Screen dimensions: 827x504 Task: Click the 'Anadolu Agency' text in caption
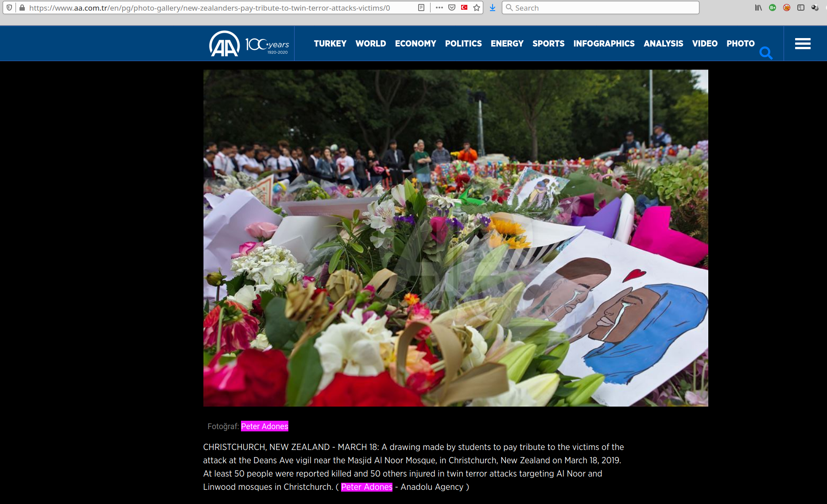coord(432,487)
